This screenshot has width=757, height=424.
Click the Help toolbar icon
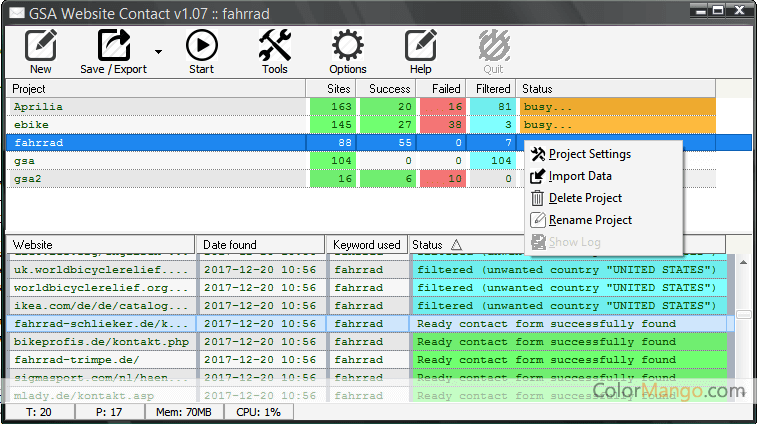pos(421,45)
